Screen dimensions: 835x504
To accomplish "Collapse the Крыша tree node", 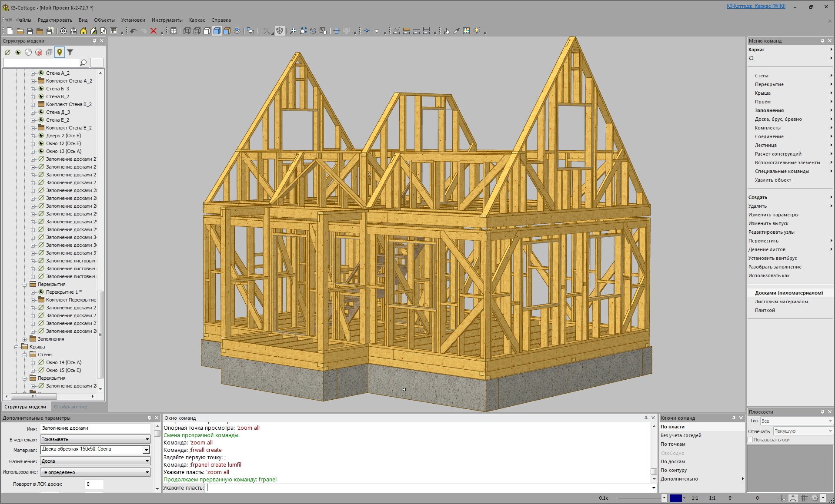I will click(17, 347).
